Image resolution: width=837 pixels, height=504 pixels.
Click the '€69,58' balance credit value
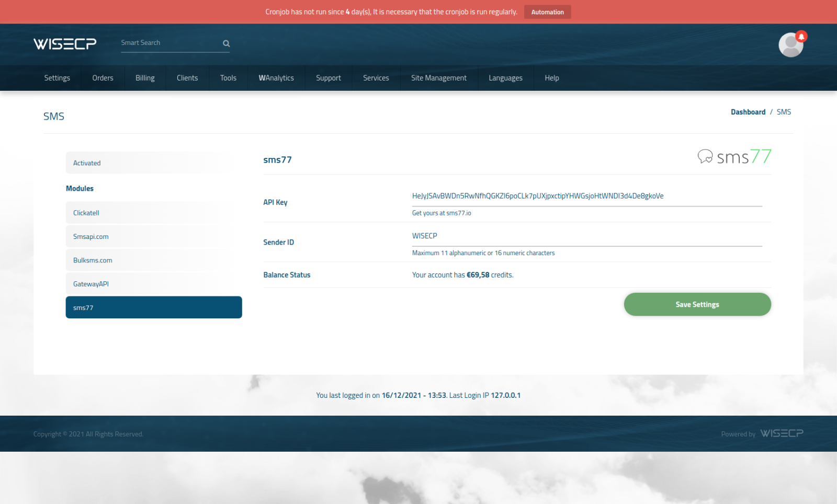point(478,275)
